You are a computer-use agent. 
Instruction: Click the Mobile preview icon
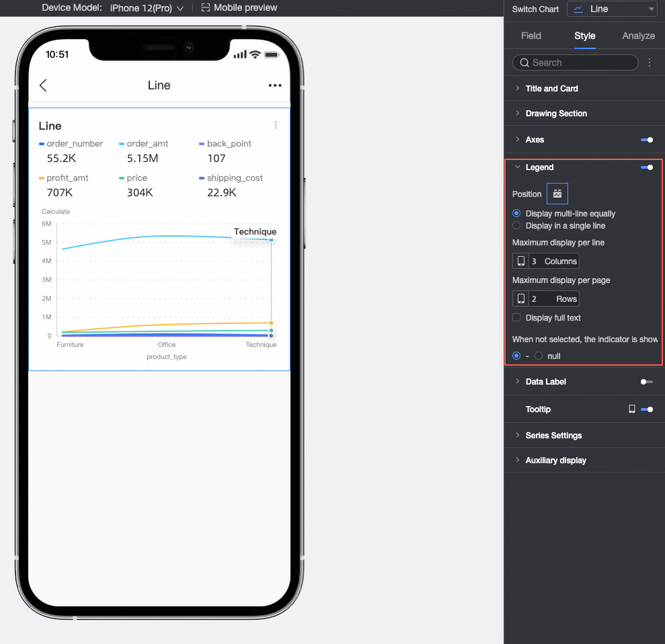click(206, 7)
